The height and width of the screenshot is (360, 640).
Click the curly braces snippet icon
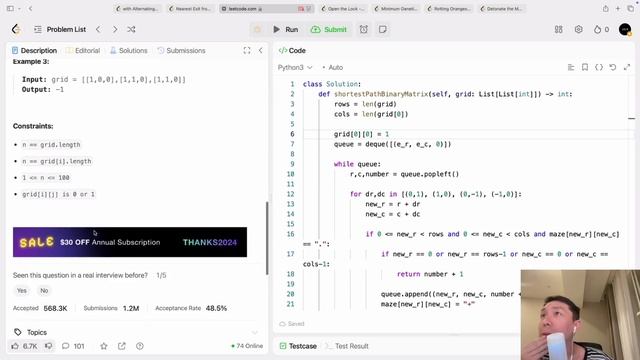(x=599, y=67)
